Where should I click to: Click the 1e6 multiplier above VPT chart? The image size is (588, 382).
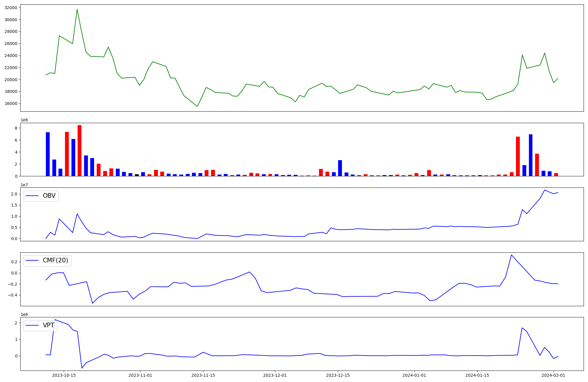[24, 314]
